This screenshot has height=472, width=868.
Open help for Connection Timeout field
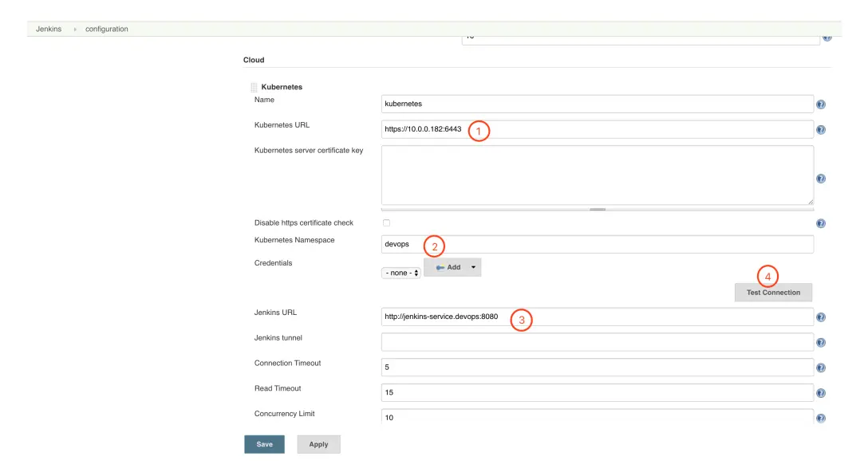(820, 368)
